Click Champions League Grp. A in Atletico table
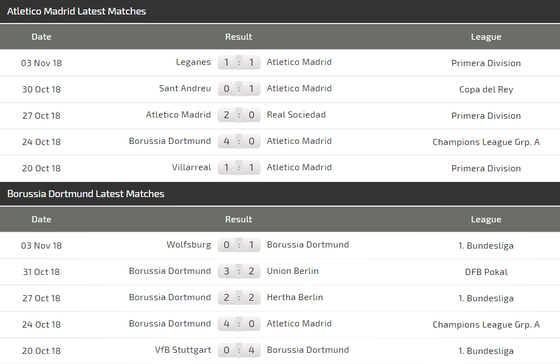Image resolution: width=560 pixels, height=364 pixels. 486,142
